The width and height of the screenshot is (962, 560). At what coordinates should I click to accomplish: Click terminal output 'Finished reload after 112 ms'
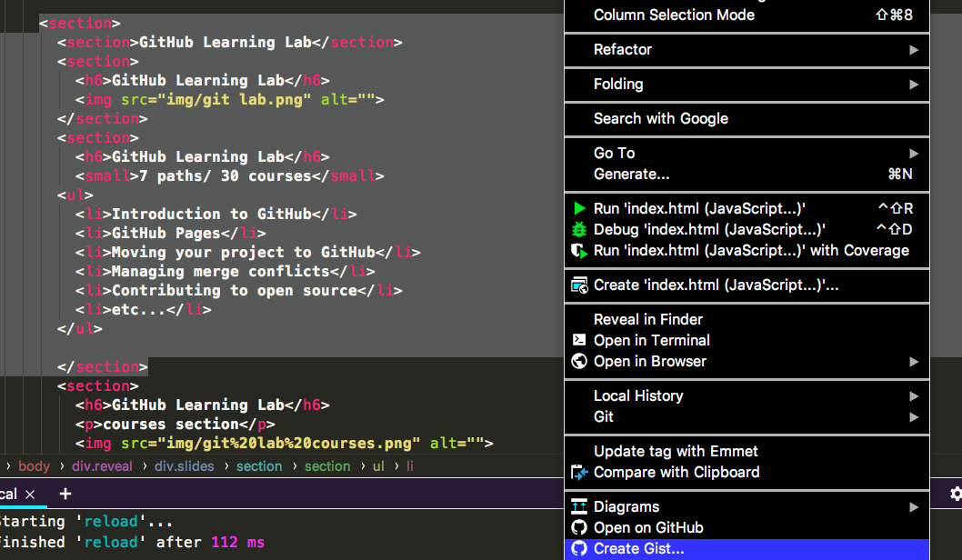tap(133, 542)
